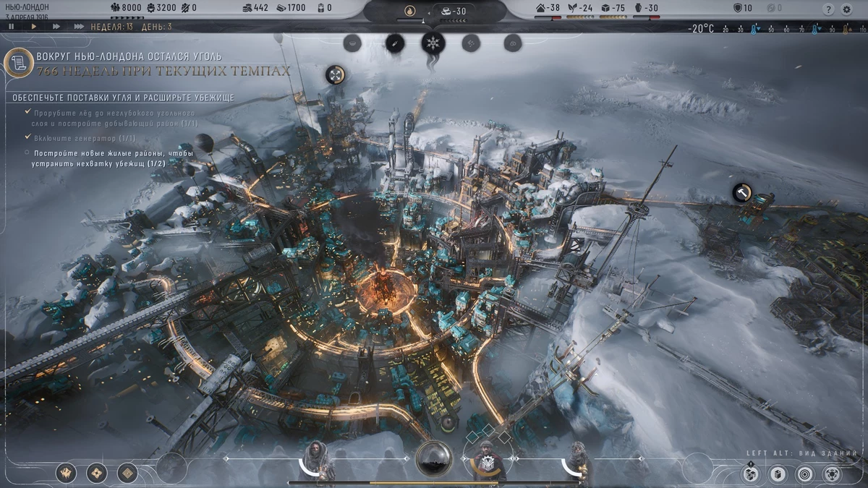Click the city name 'Нью-Лондон'
The image size is (868, 488).
pyautogui.click(x=27, y=7)
